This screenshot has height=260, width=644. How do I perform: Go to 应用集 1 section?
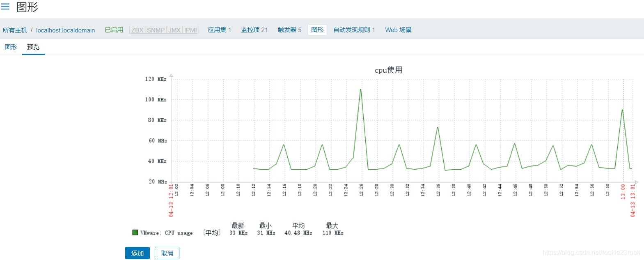pos(219,30)
